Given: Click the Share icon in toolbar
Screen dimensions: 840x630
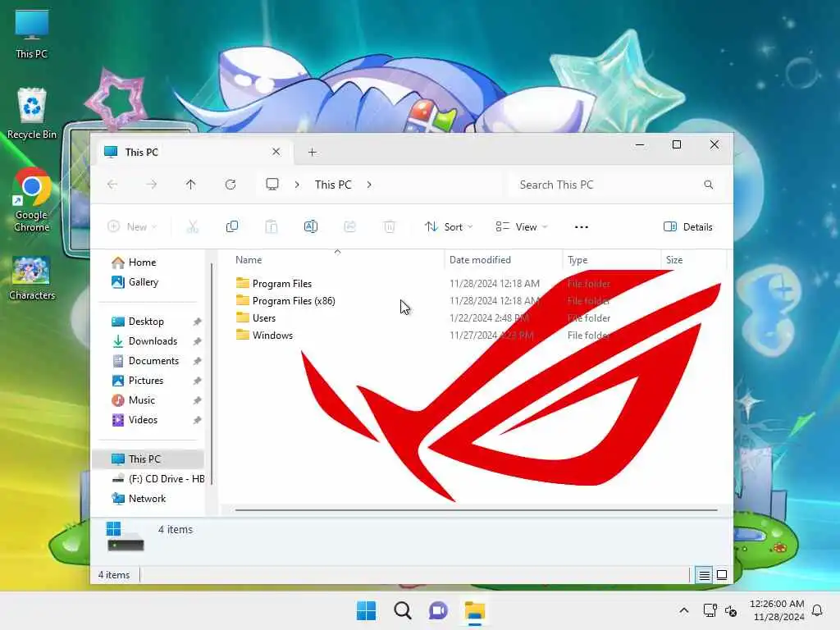Looking at the screenshot, I should pyautogui.click(x=349, y=226).
